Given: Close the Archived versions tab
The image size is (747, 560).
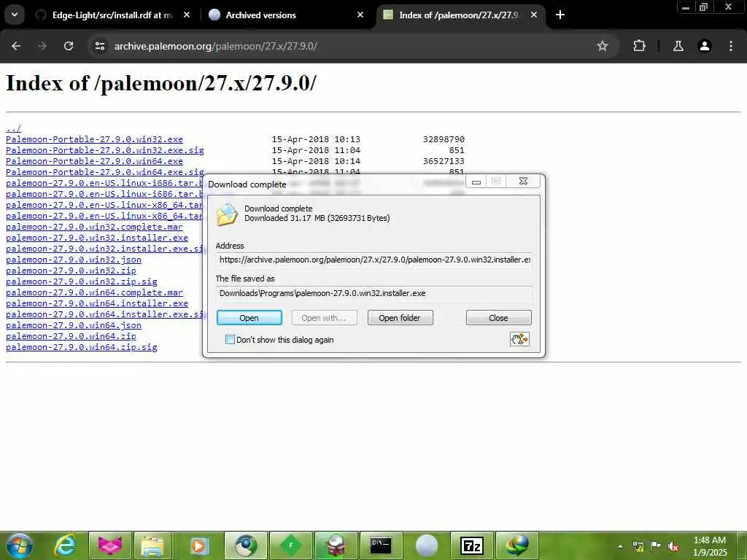Looking at the screenshot, I should 360,15.
